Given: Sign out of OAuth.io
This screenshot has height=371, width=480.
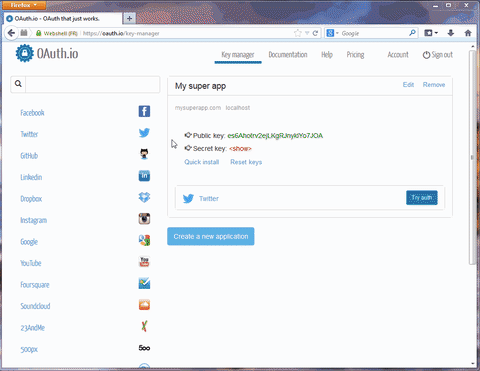Looking at the screenshot, I should (438, 55).
